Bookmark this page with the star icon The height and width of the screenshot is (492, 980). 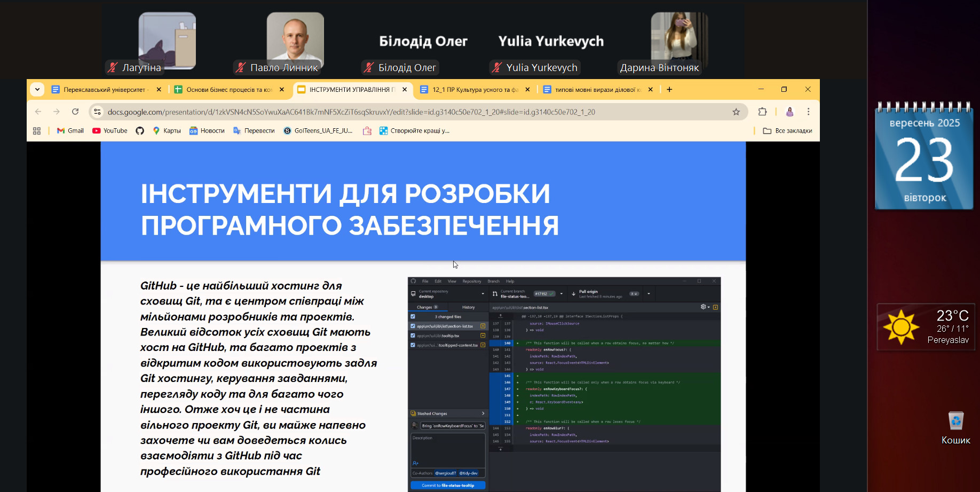point(736,112)
